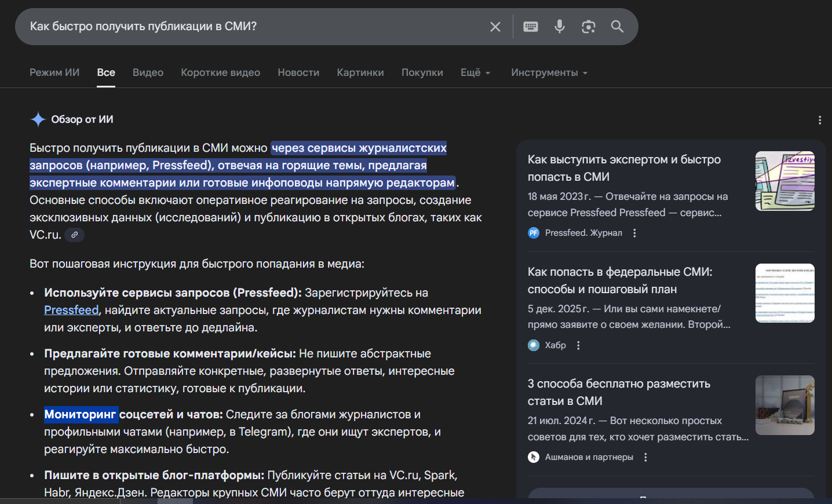Viewport: 832px width, 504px height.
Task: Open the Картинки results tab
Action: click(360, 72)
